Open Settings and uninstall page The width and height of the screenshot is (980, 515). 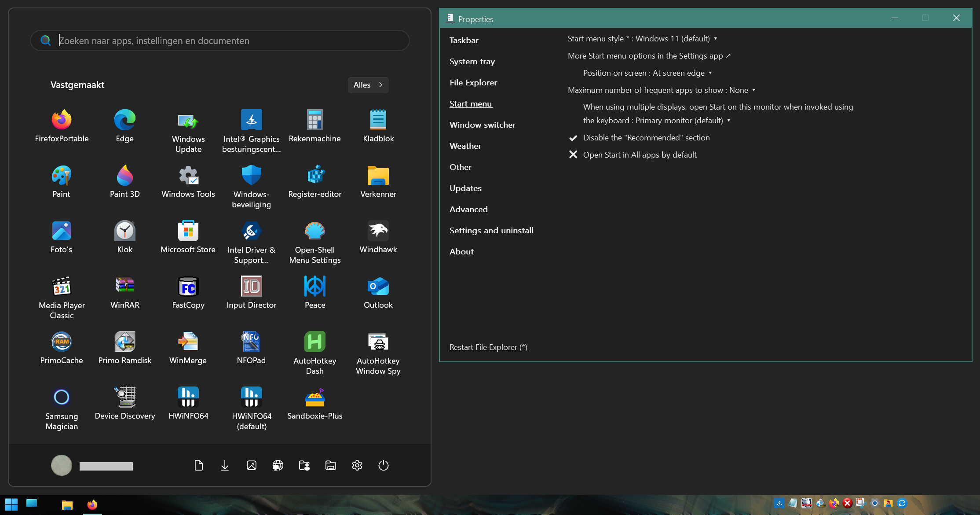(x=491, y=230)
